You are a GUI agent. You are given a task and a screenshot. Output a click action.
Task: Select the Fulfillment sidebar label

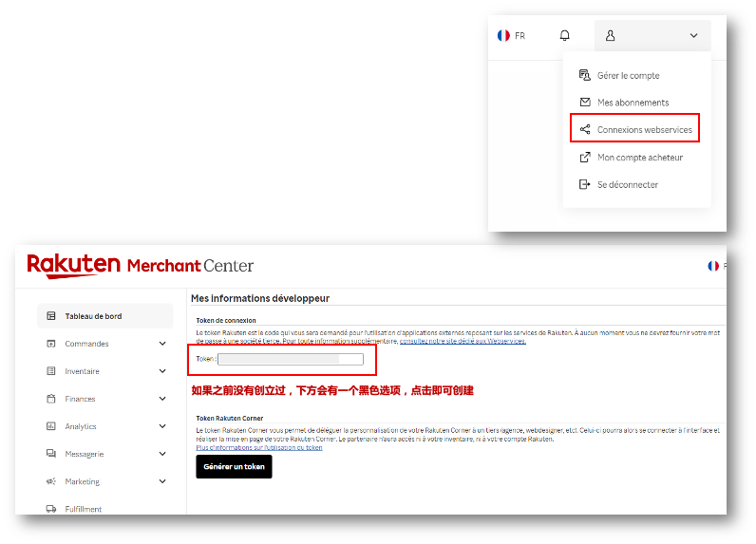click(x=83, y=509)
